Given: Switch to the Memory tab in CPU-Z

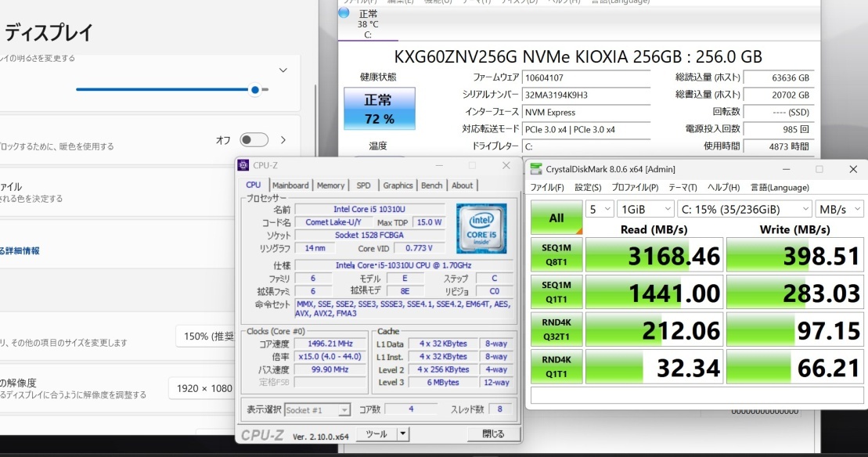Looking at the screenshot, I should coord(330,185).
